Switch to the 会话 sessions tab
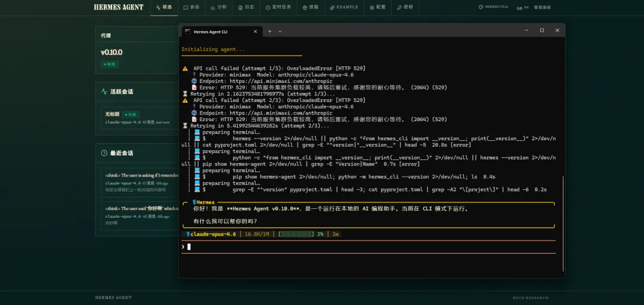This screenshot has height=305, width=644. coord(191,7)
